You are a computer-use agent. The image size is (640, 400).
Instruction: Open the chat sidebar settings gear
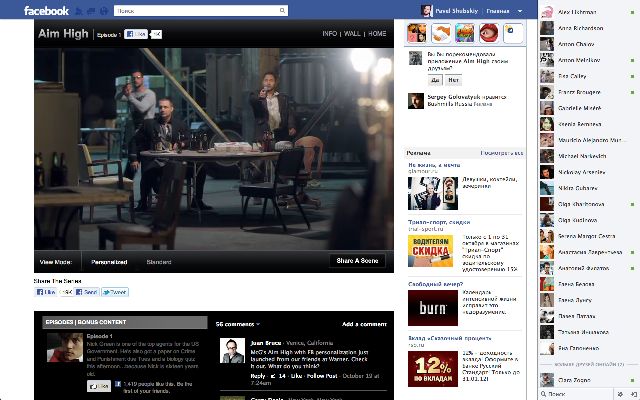point(620,394)
